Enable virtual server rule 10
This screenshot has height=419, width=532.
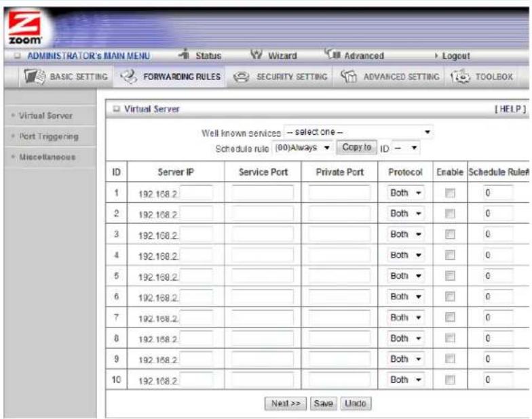pos(450,380)
